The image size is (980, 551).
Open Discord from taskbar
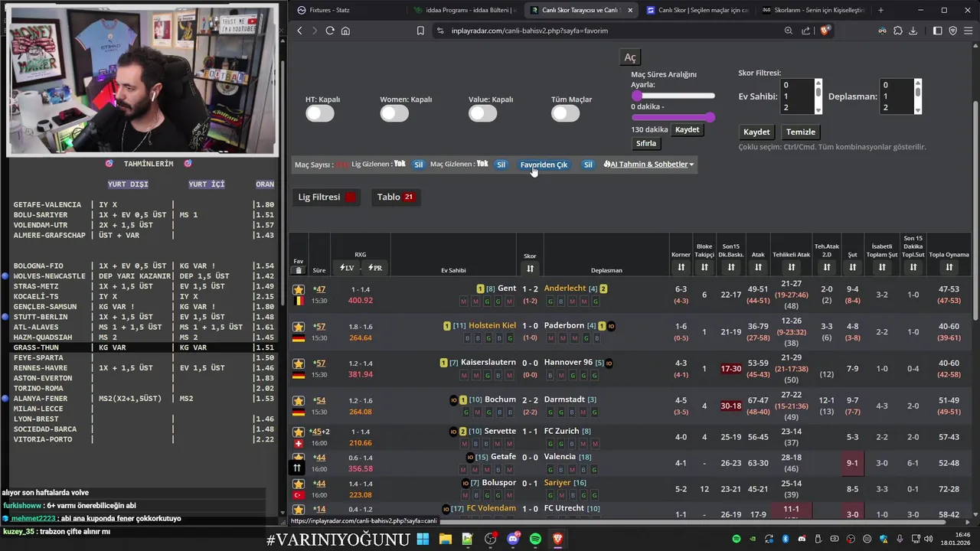tap(513, 539)
